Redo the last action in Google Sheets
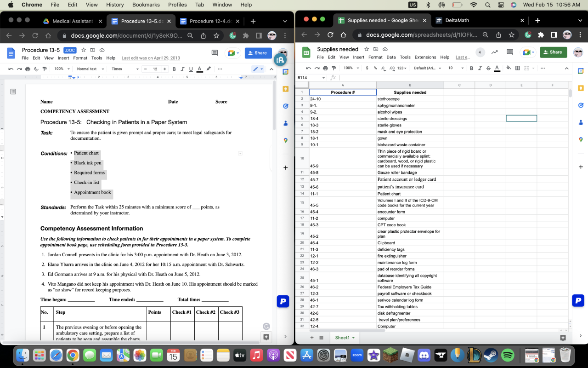The height and width of the screenshot is (368, 588). coord(317,68)
